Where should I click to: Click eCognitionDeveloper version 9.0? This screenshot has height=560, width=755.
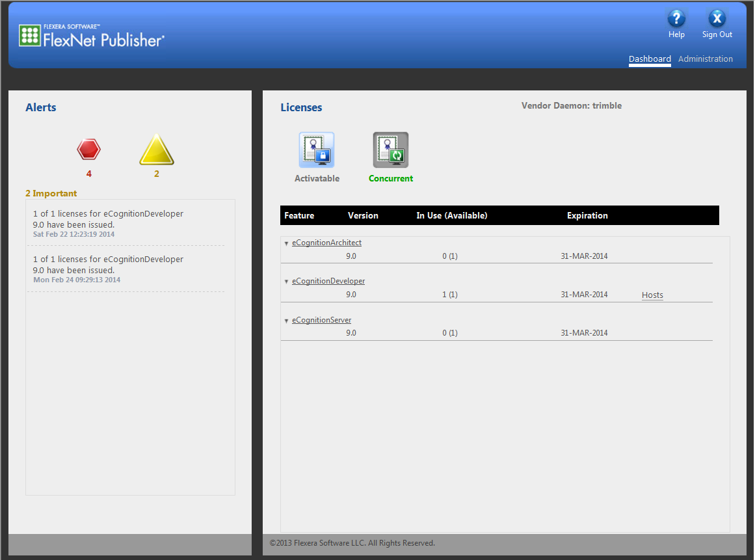click(351, 295)
